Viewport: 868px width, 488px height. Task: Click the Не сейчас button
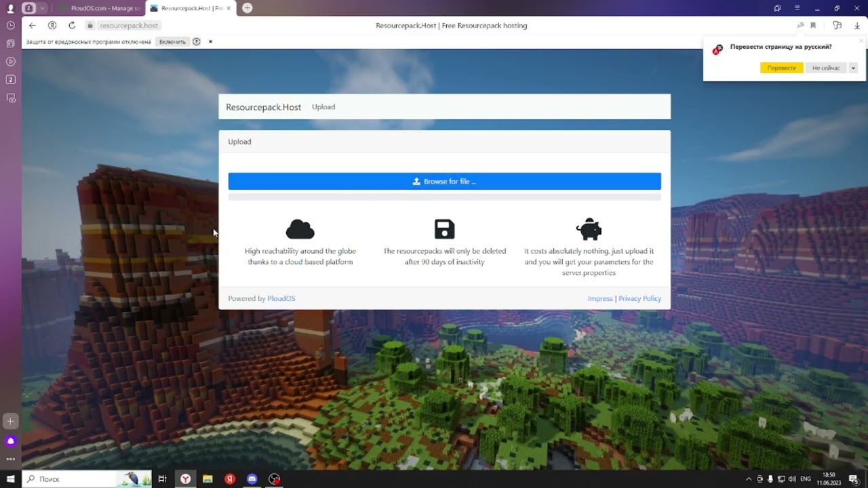(826, 68)
